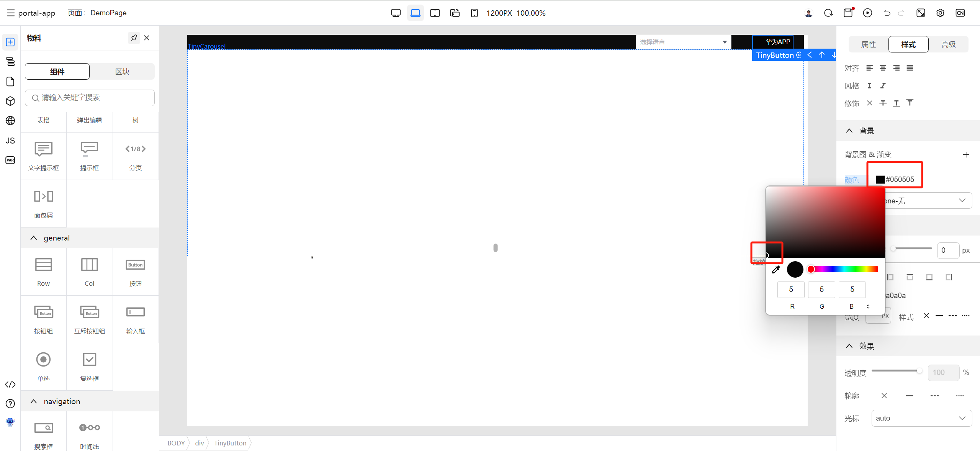This screenshot has width=980, height=455.
Task: Click the eyedropper icon in color picker
Action: point(776,270)
